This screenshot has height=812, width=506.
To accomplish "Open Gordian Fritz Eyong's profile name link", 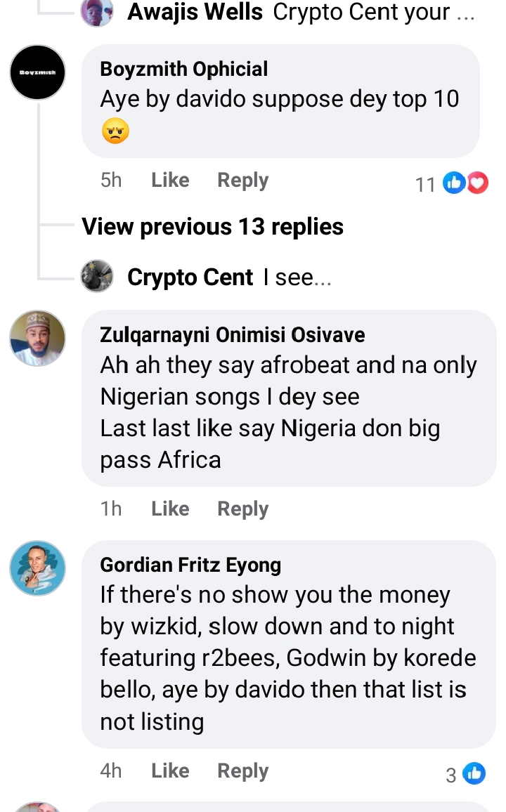I will 190,565.
